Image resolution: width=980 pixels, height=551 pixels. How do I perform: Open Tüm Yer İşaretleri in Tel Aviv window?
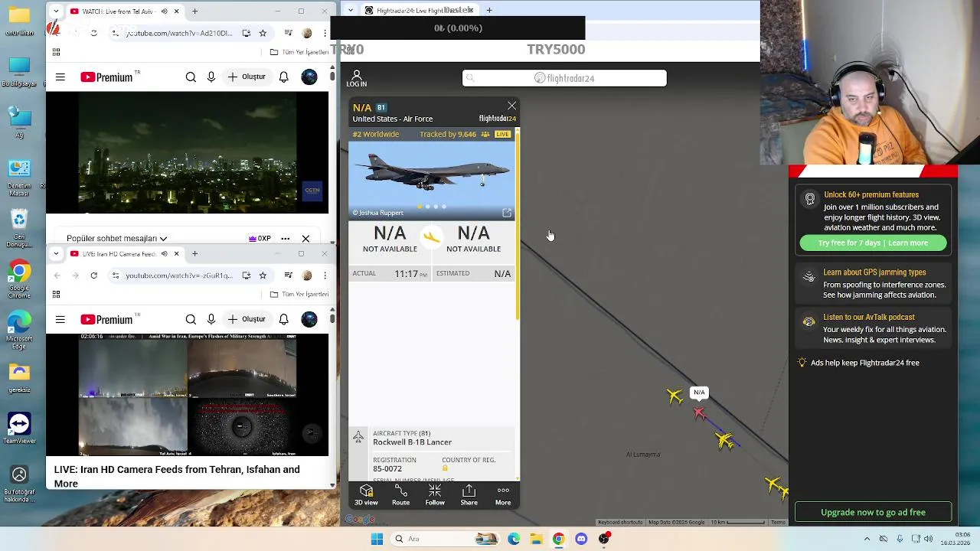pyautogui.click(x=299, y=52)
